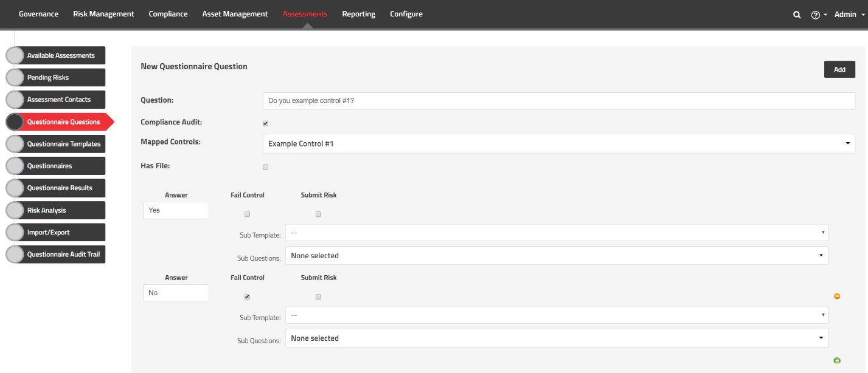Open the Reporting menu
The image size is (868, 373).
coord(359,14)
